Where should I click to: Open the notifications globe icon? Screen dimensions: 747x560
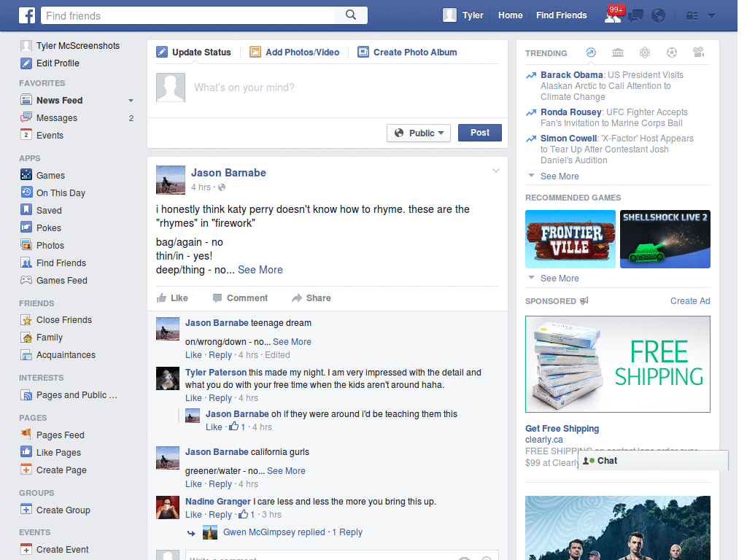(659, 16)
